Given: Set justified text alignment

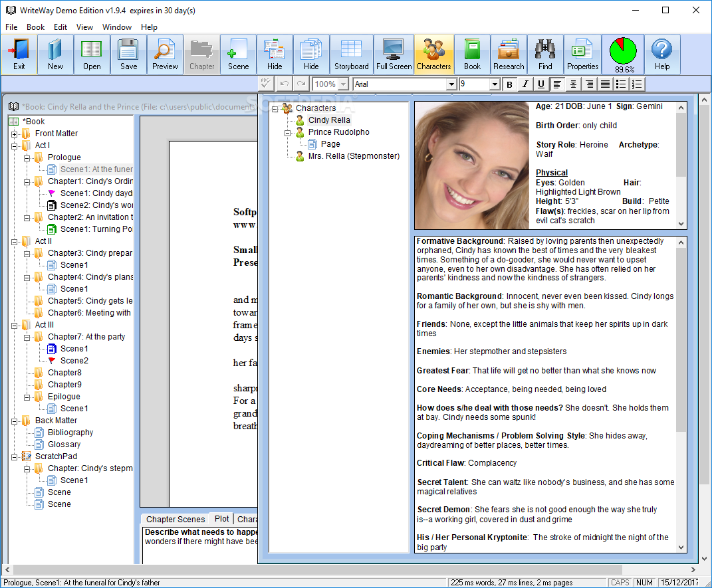Looking at the screenshot, I should click(x=605, y=84).
